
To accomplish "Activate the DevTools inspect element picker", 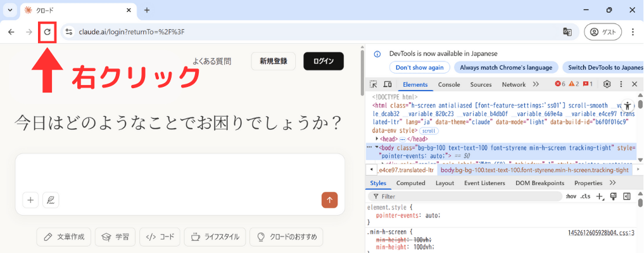I will click(x=374, y=84).
